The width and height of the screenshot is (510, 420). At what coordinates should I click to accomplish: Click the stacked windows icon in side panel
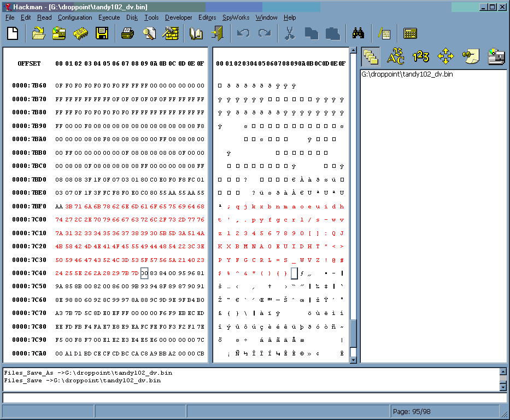[371, 57]
